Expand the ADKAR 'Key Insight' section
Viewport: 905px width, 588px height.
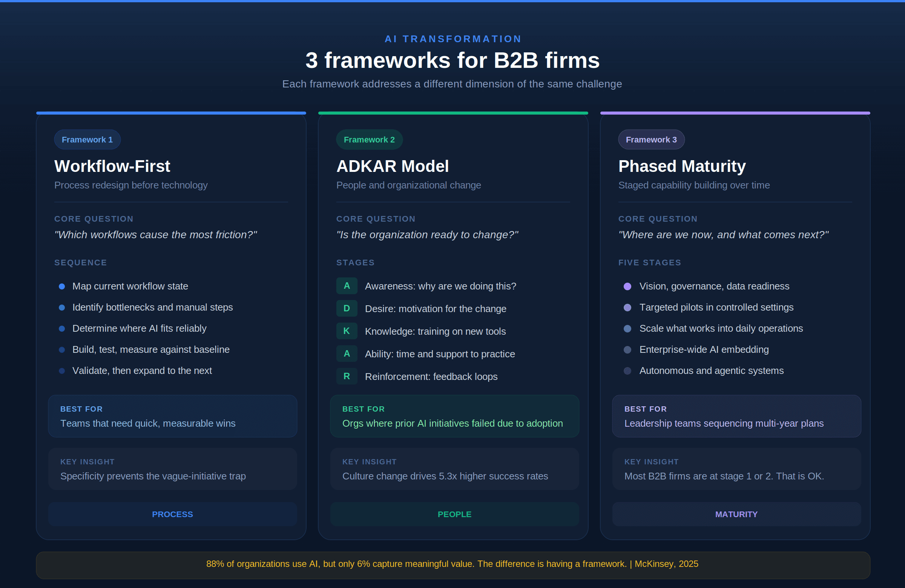454,469
